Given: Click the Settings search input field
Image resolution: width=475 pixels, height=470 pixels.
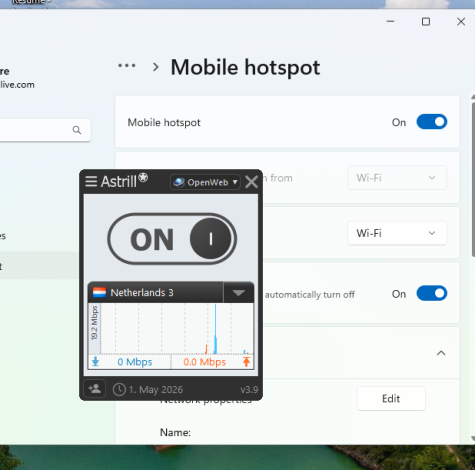Looking at the screenshot, I should 45,130.
